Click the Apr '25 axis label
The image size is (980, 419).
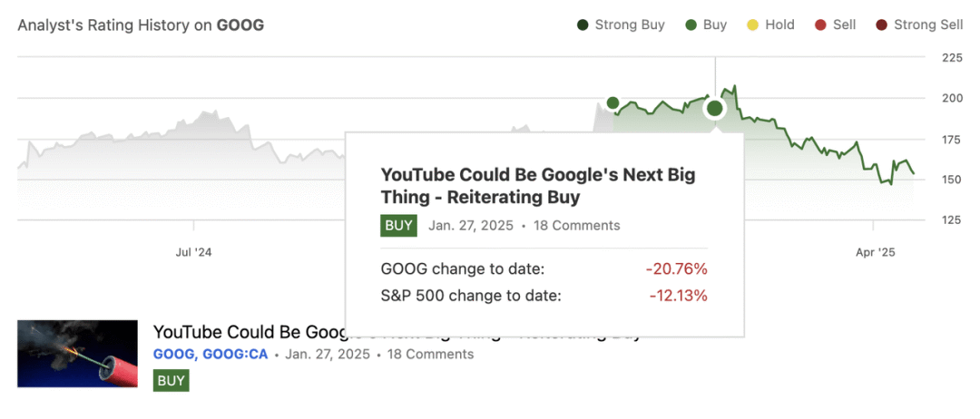click(x=875, y=253)
